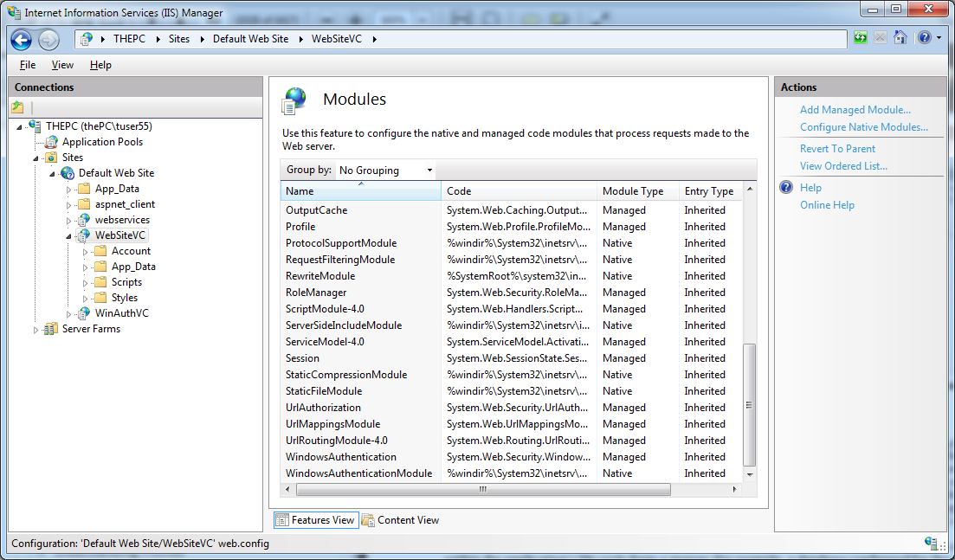Select the RewriteModule row
Screen dimensions: 955x560
[x=512, y=276]
